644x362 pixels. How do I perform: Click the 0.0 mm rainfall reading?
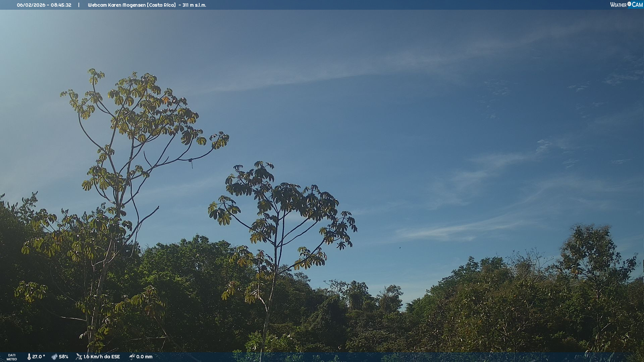point(144,357)
